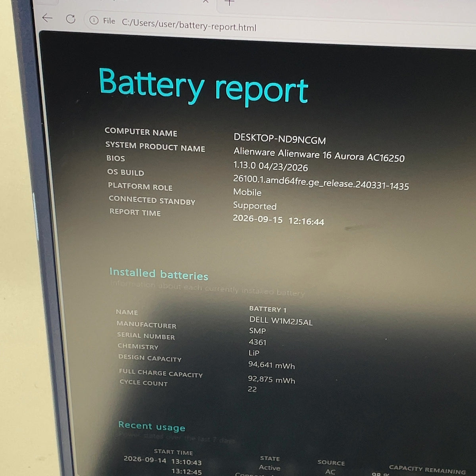
Task: Click the Recent usage heading
Action: 152,426
